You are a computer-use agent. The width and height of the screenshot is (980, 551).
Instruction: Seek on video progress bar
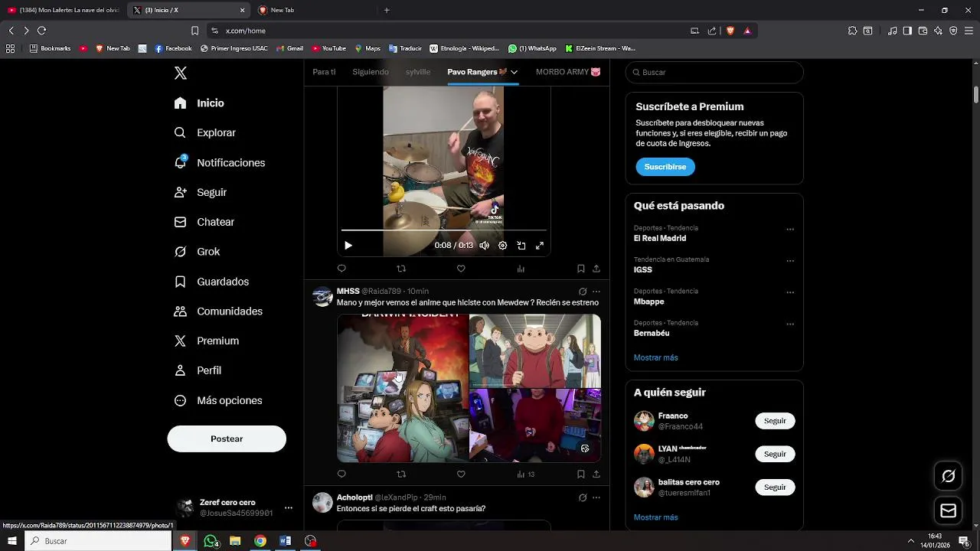point(444,230)
